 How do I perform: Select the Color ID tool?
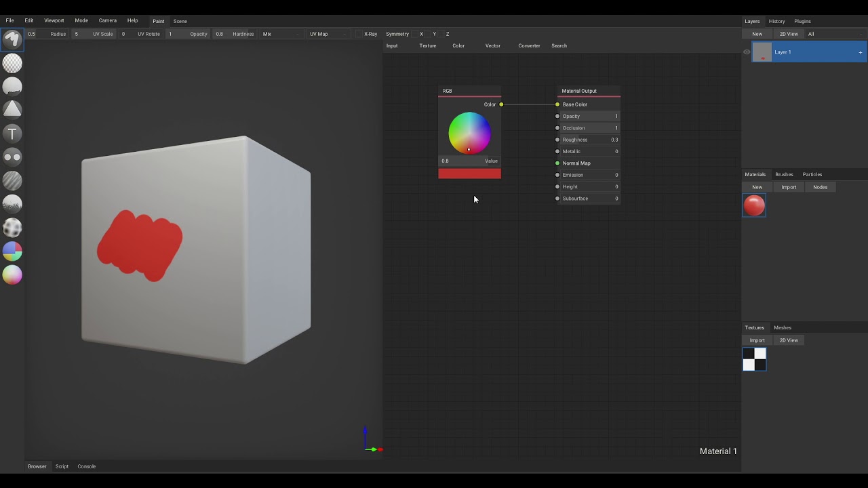tap(12, 251)
